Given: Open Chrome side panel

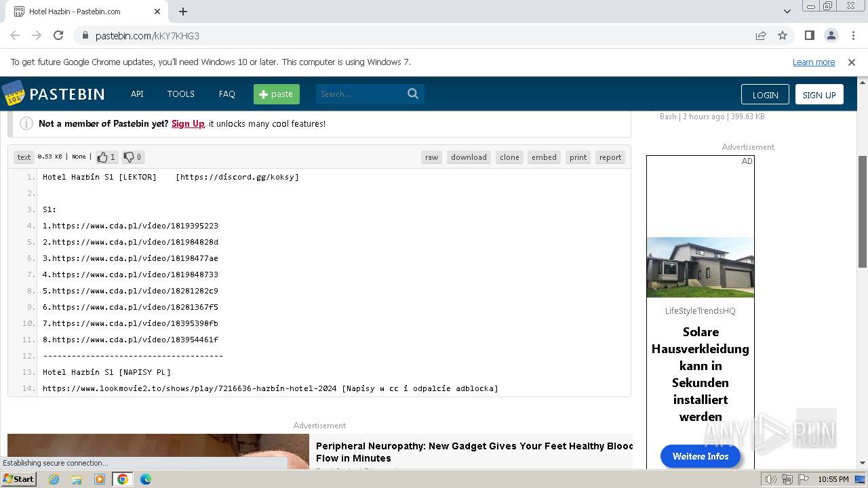Looking at the screenshot, I should (x=809, y=35).
